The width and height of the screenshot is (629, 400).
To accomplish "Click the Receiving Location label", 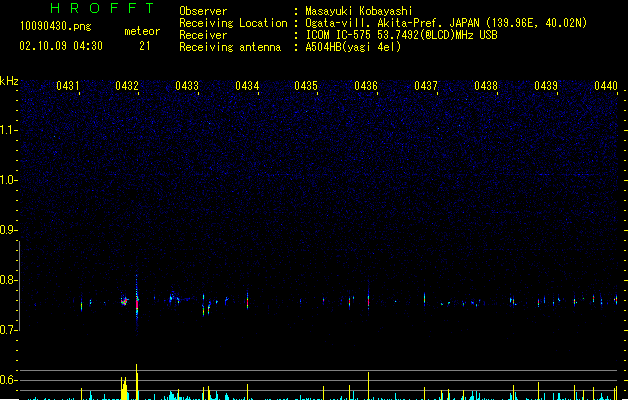I will (x=233, y=23).
